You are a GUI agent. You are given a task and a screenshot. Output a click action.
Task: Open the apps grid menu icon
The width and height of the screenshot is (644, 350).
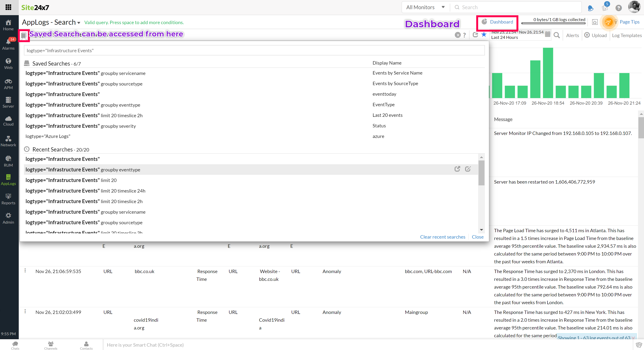tap(8, 7)
